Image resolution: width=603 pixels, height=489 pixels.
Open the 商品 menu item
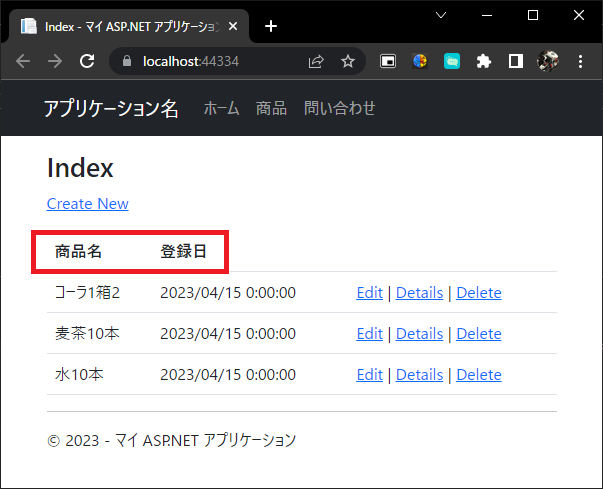(272, 108)
